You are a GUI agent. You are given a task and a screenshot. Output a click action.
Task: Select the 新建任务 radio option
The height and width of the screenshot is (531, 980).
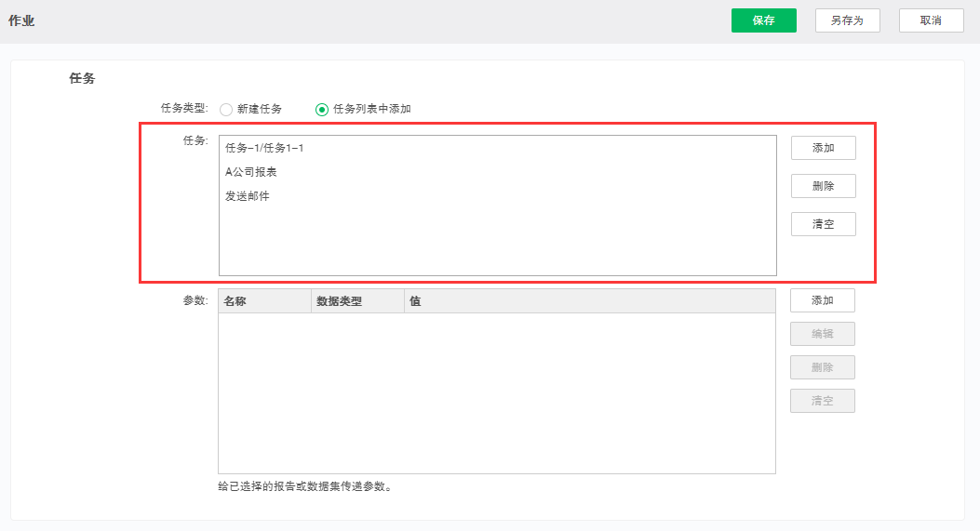tap(226, 110)
